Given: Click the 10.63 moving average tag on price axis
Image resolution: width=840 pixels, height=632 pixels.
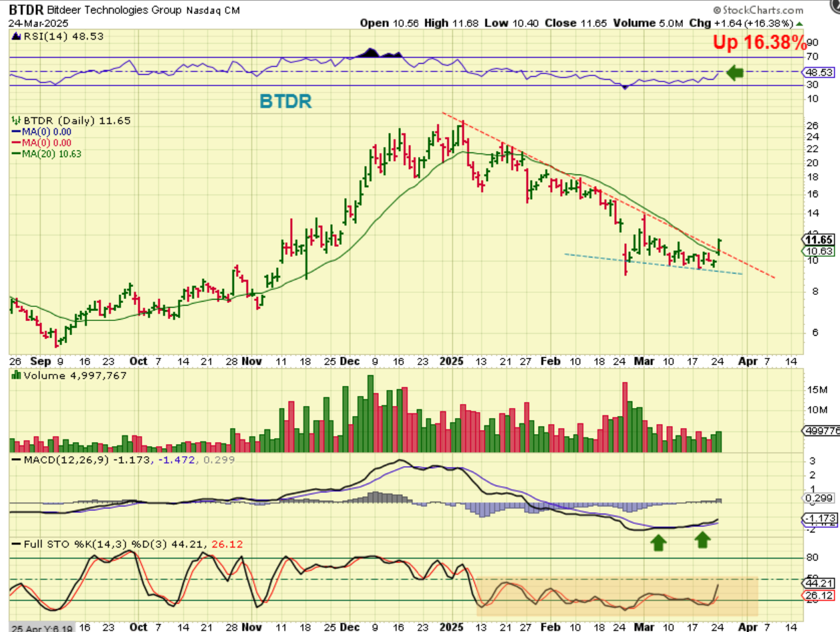Looking at the screenshot, I should click(819, 251).
